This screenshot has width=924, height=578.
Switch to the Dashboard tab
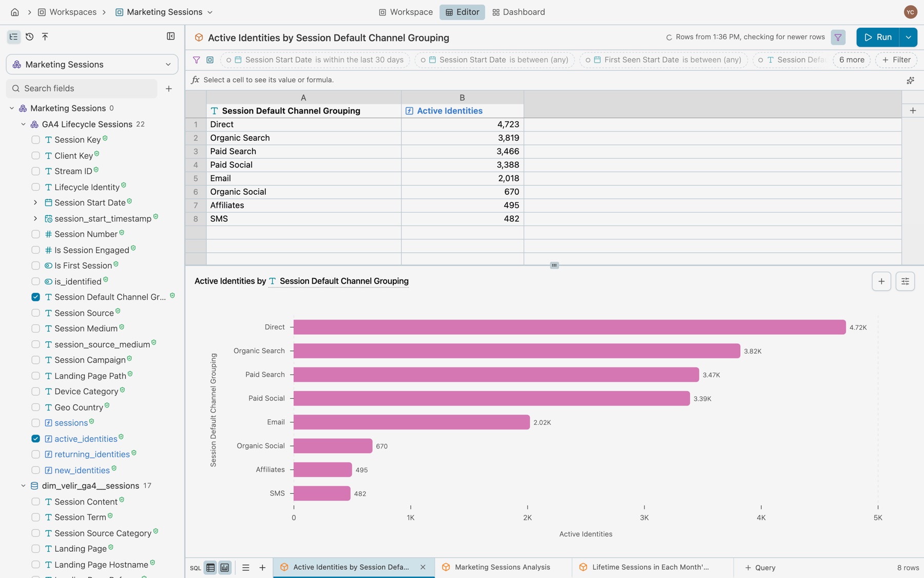coord(518,12)
